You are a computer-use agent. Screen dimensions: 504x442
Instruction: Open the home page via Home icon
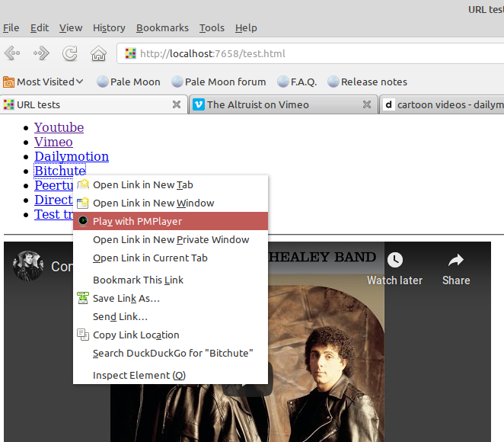pos(98,53)
